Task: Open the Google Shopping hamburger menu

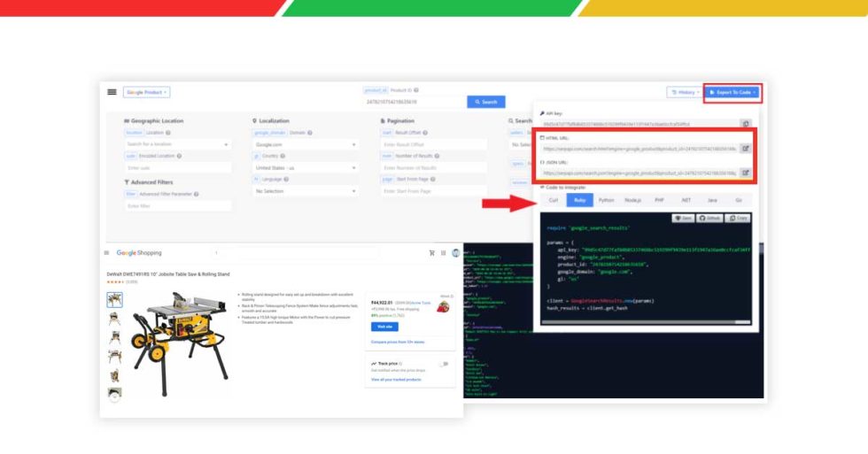Action: click(108, 253)
